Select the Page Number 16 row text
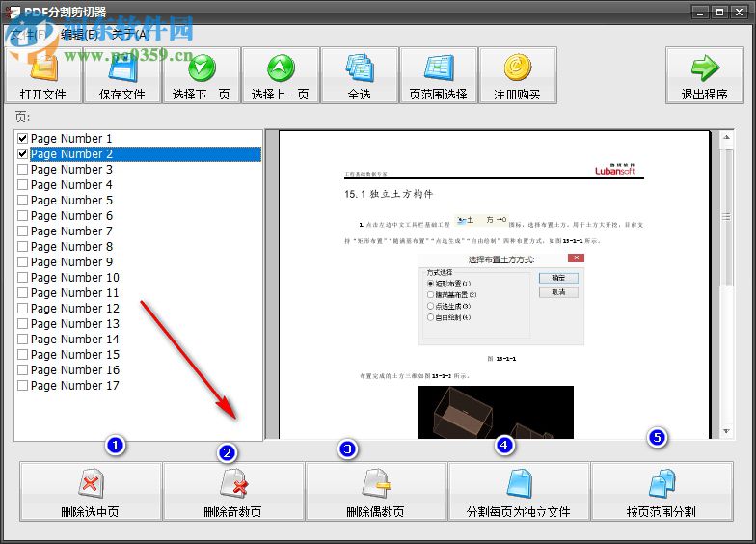The width and height of the screenshot is (756, 544). pyautogui.click(x=75, y=370)
